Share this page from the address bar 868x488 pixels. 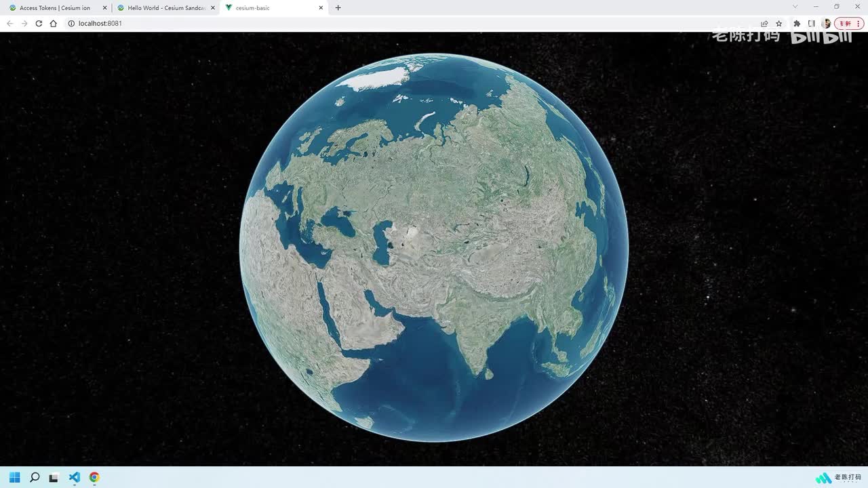(x=764, y=23)
